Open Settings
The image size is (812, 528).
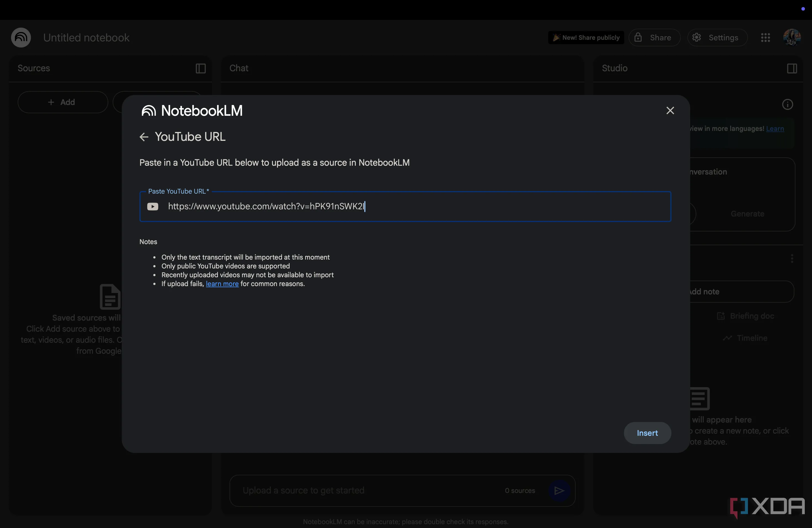(x=717, y=38)
